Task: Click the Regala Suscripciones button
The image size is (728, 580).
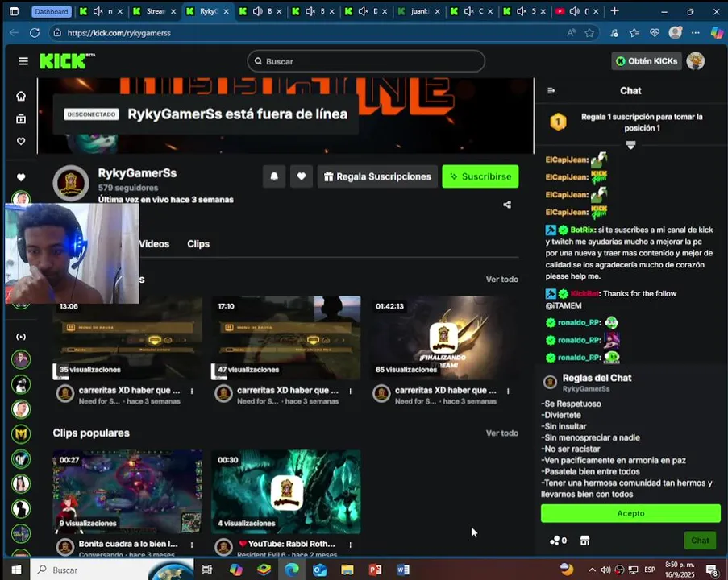Action: [x=377, y=176]
